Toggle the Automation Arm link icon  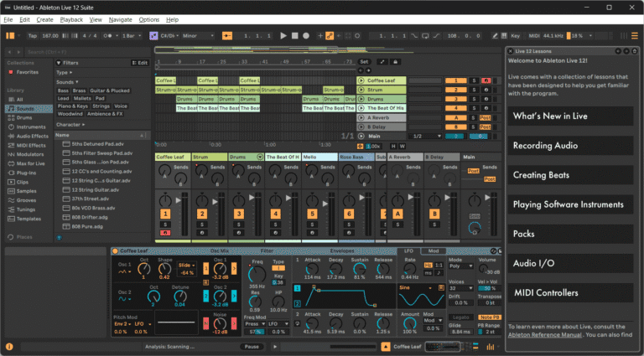pos(330,36)
